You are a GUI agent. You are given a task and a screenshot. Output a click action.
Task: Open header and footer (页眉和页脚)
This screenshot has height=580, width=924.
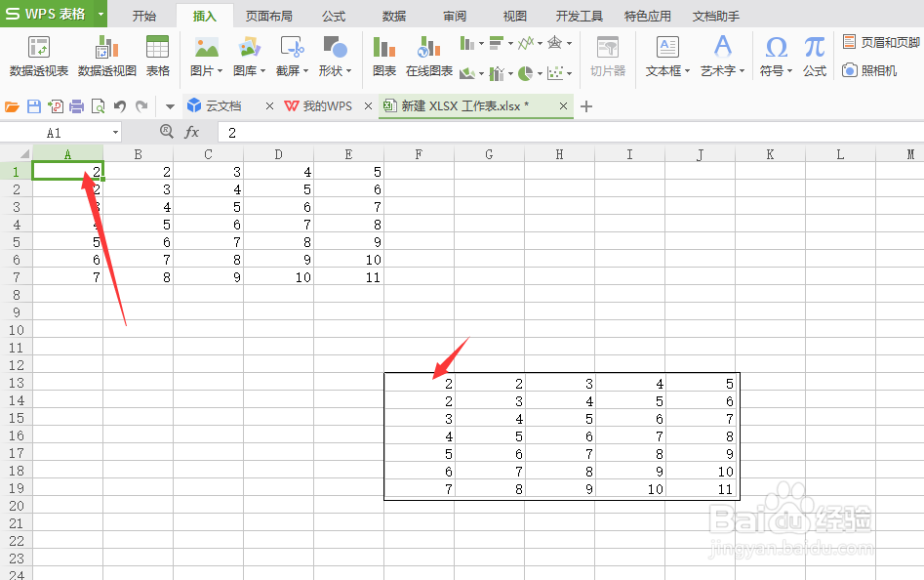point(882,42)
